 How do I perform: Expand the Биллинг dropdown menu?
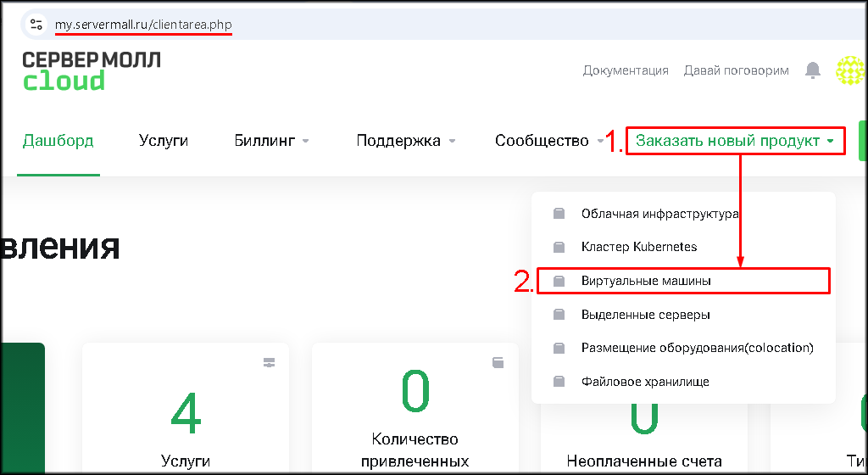point(271,141)
